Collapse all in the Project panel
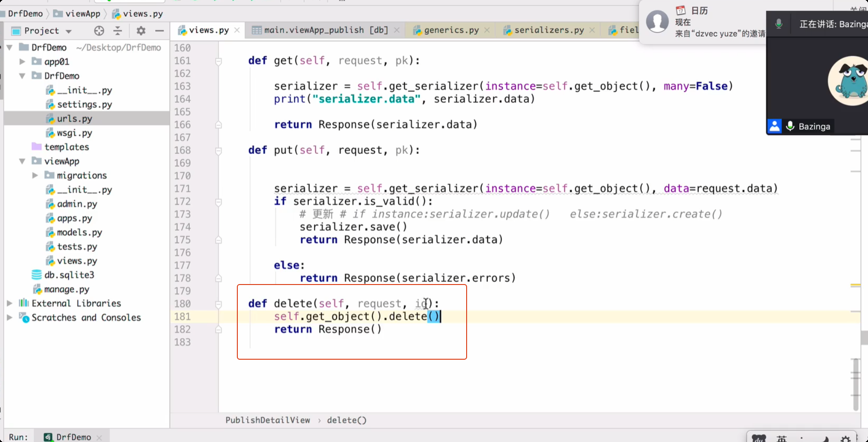The height and width of the screenshot is (442, 868). [x=118, y=30]
